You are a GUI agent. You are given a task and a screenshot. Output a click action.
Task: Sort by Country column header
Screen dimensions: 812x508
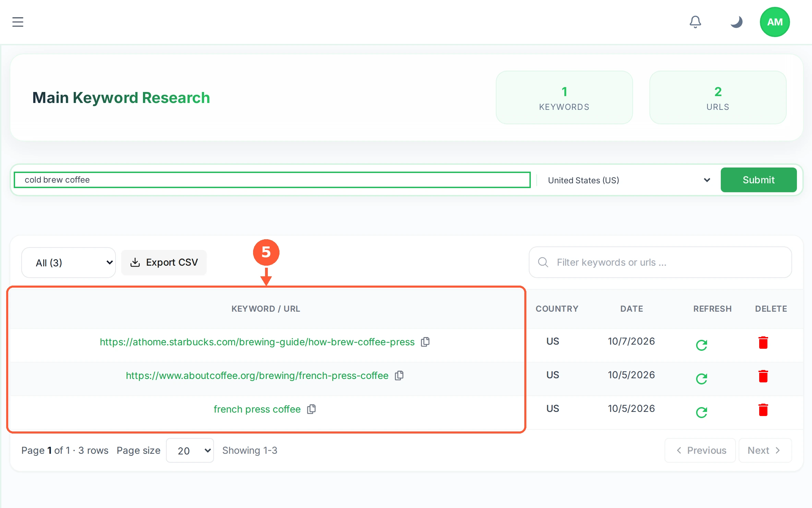point(557,309)
